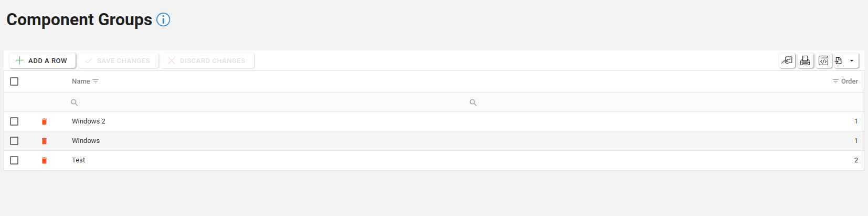
Task: Toggle the select-all checkbox in header
Action: pyautogui.click(x=14, y=81)
